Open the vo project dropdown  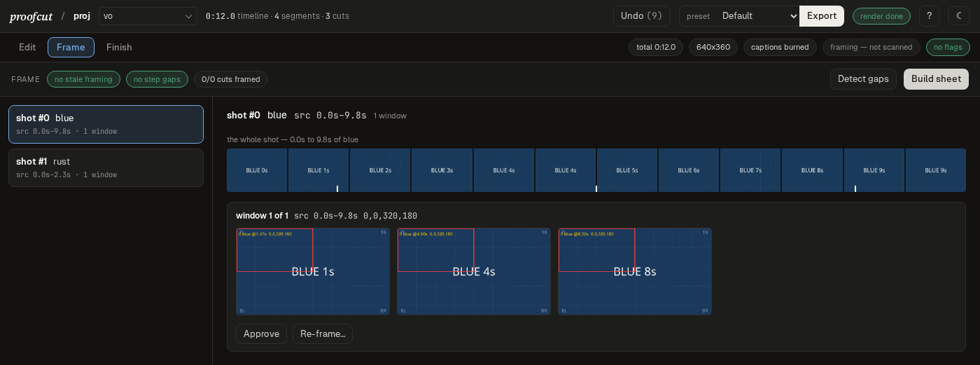click(x=148, y=16)
